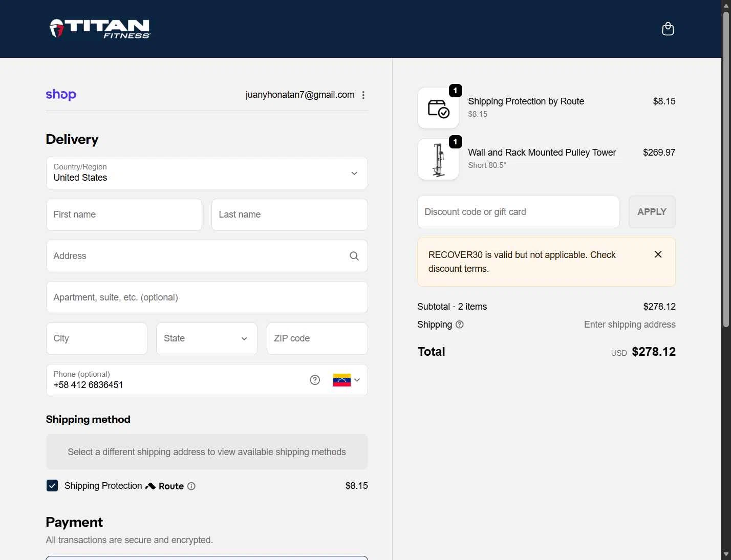Click the Shipping Protection by Route thumbnail
The image size is (731, 560).
[438, 108]
